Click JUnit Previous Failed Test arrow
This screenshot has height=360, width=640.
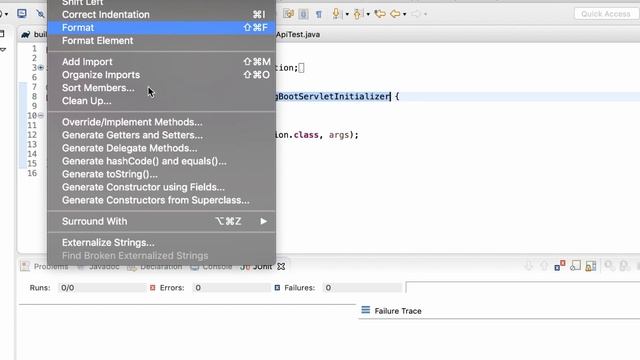coord(544,266)
